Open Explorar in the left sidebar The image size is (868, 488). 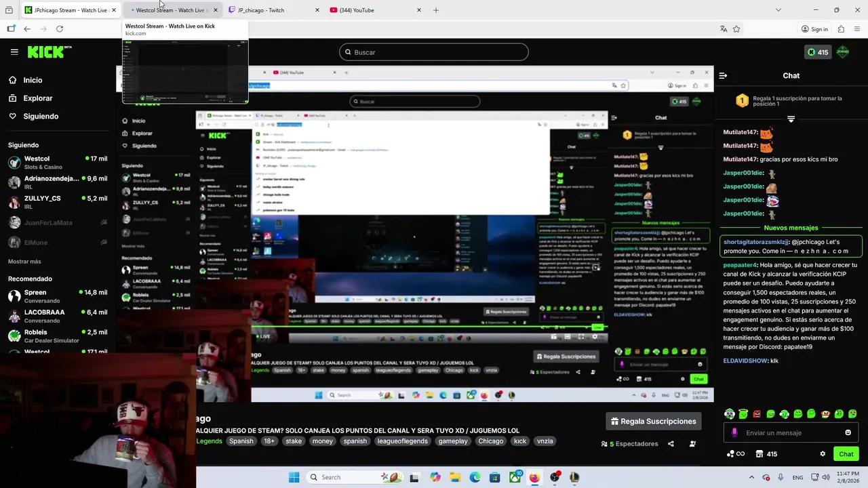37,98
